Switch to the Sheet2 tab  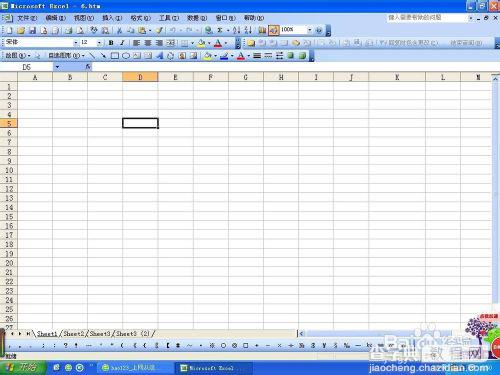pyautogui.click(x=74, y=333)
